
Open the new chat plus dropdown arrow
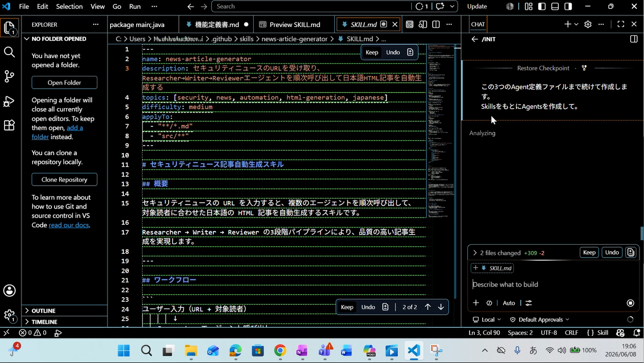point(576,24)
